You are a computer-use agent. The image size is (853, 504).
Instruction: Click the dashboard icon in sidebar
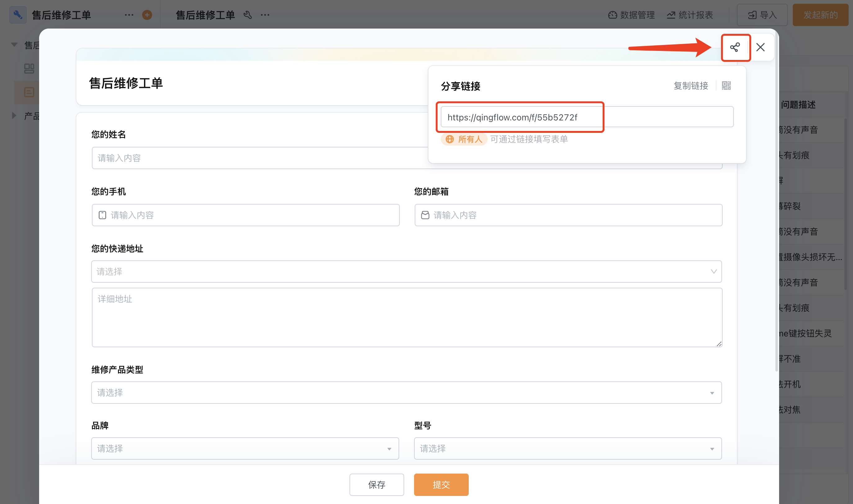[29, 68]
